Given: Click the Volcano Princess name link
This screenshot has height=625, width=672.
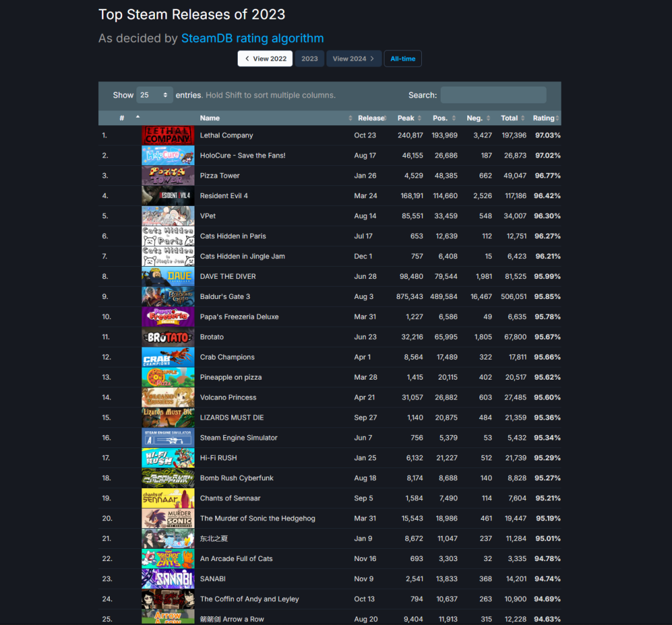Looking at the screenshot, I should click(228, 398).
